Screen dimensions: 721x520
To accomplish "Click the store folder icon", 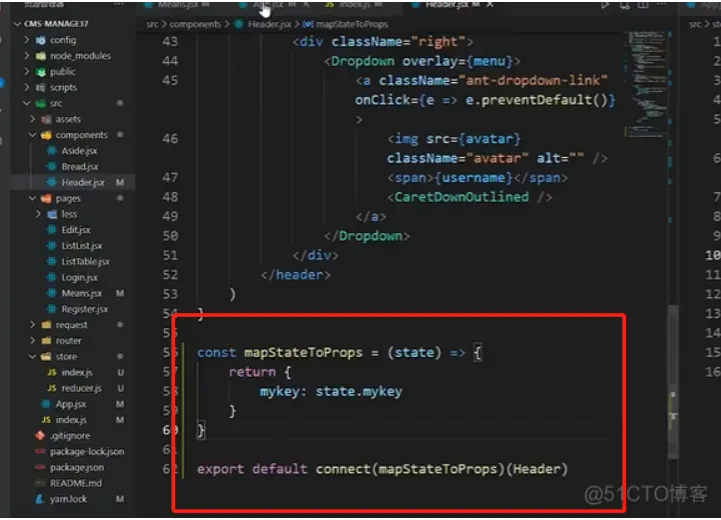I will (x=46, y=357).
